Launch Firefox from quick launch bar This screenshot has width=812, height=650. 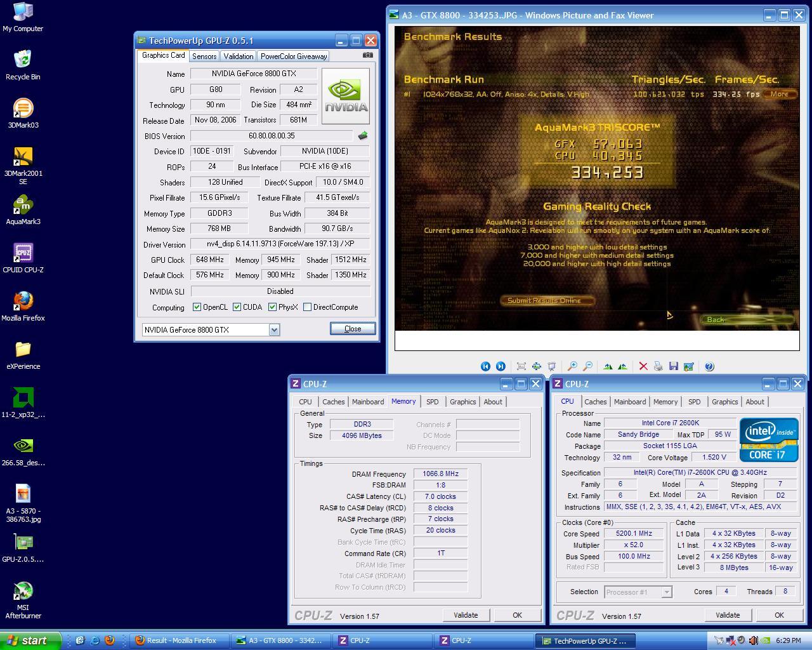[x=110, y=640]
